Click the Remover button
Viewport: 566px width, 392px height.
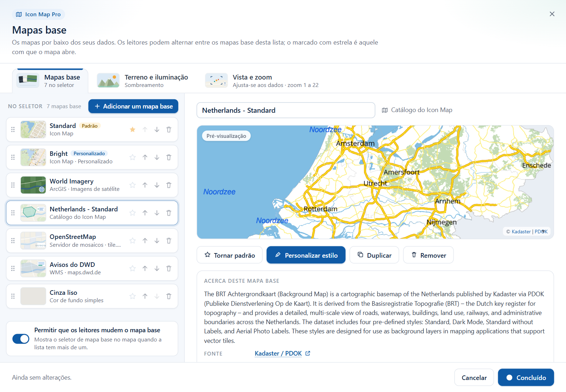coord(428,255)
